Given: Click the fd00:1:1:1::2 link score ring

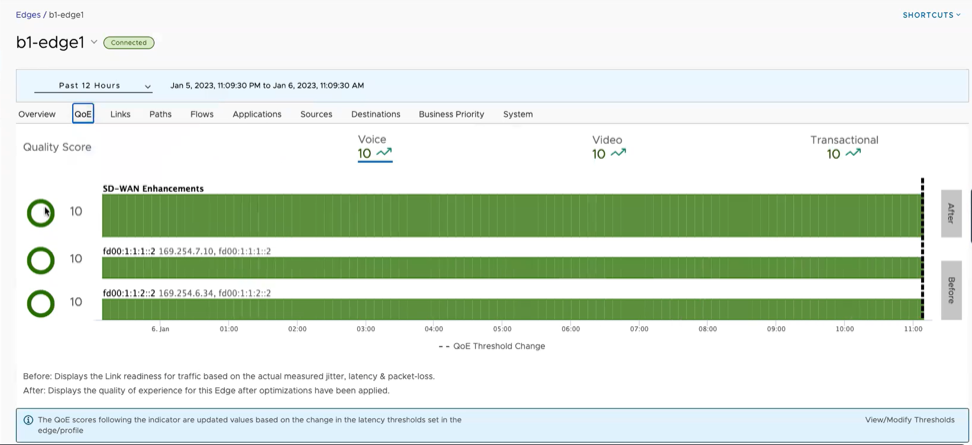Looking at the screenshot, I should (x=41, y=260).
